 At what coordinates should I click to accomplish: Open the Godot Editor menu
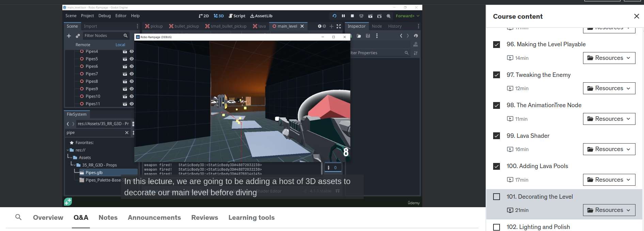[x=121, y=16]
